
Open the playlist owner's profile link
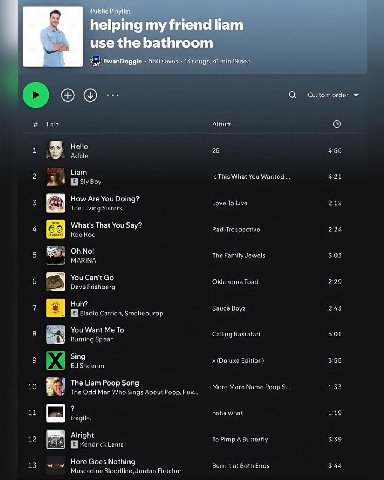(x=123, y=61)
